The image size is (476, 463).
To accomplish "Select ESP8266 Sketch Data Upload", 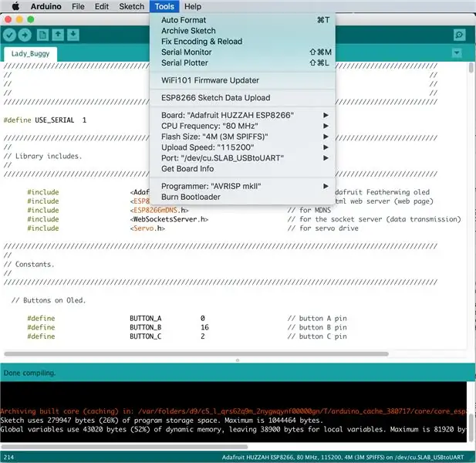I will click(243, 98).
